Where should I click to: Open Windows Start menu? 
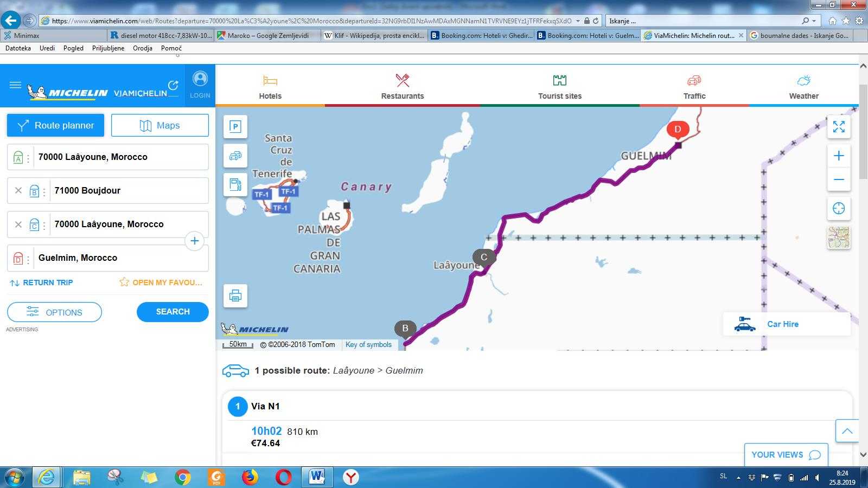15,477
